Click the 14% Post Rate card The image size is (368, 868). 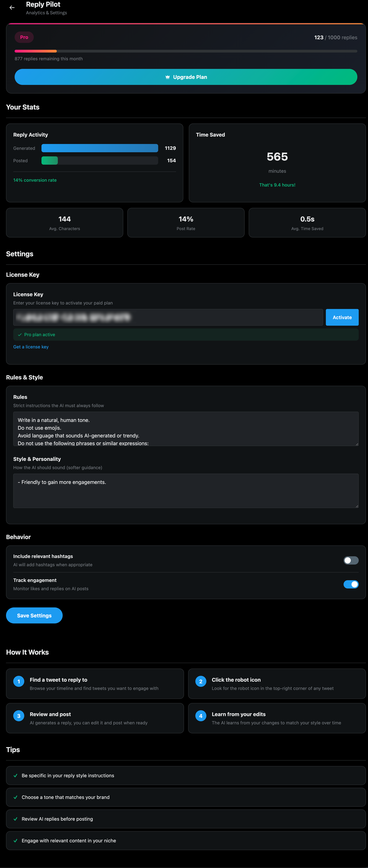tap(186, 223)
